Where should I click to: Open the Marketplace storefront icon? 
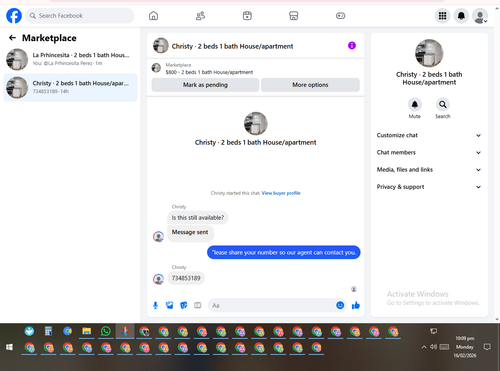[x=294, y=16]
